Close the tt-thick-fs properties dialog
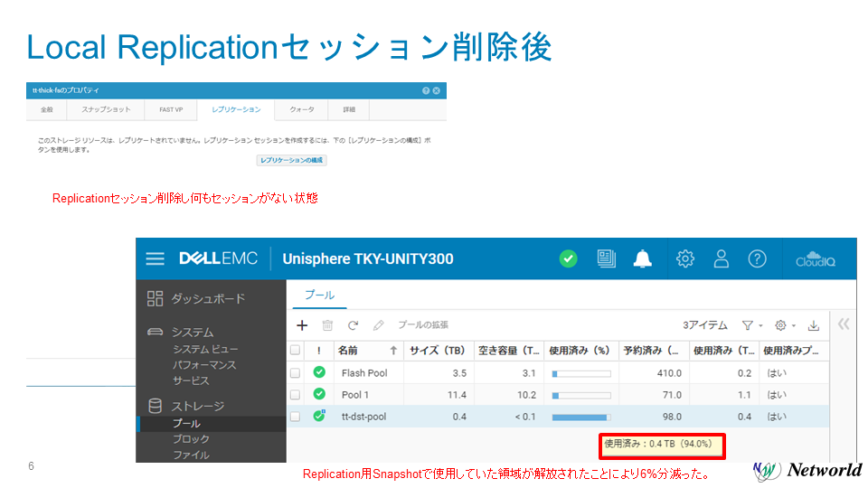Viewport: 868px width, 488px height. tap(436, 90)
